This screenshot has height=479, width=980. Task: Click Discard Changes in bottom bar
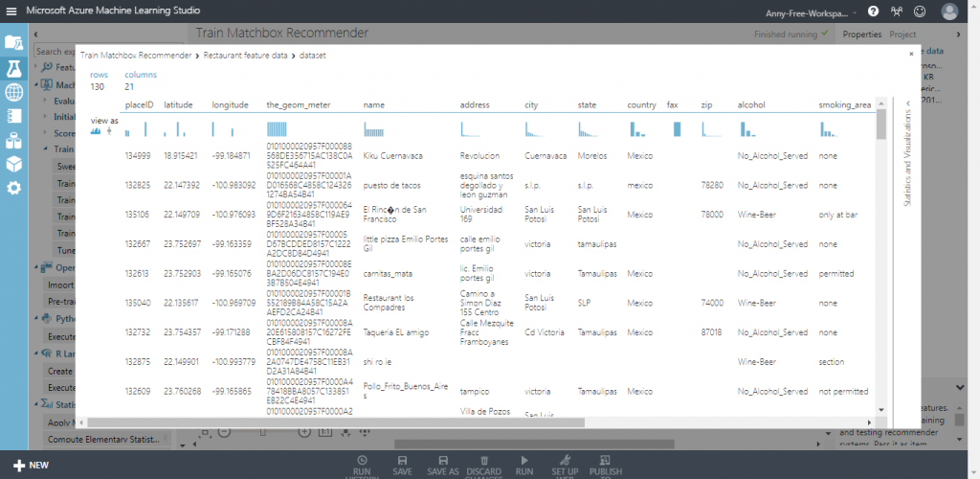[x=483, y=468]
